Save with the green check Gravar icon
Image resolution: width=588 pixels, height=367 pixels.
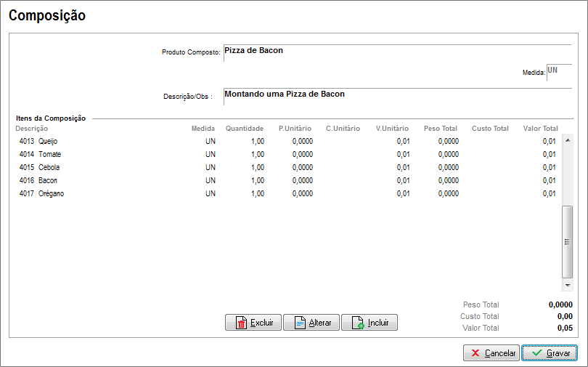pos(536,353)
